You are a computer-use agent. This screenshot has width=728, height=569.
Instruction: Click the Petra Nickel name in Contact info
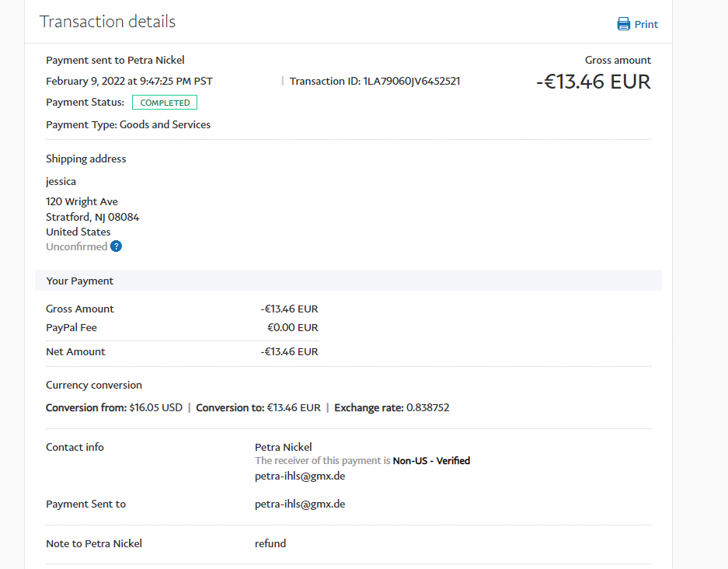click(284, 447)
